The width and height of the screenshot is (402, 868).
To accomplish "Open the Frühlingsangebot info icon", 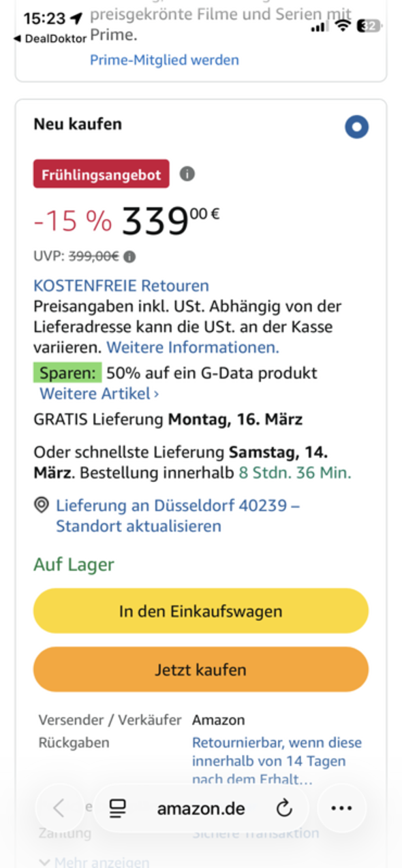I will pos(188,174).
